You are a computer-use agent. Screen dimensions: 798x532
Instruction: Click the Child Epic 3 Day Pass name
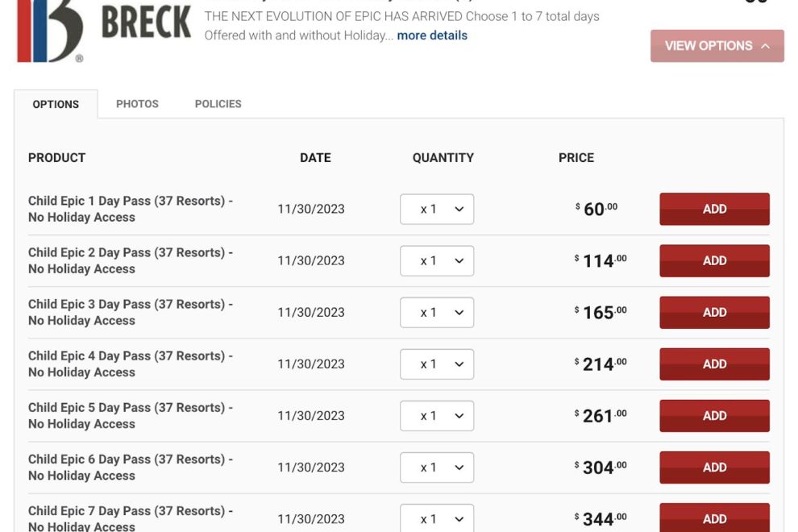[130, 312]
